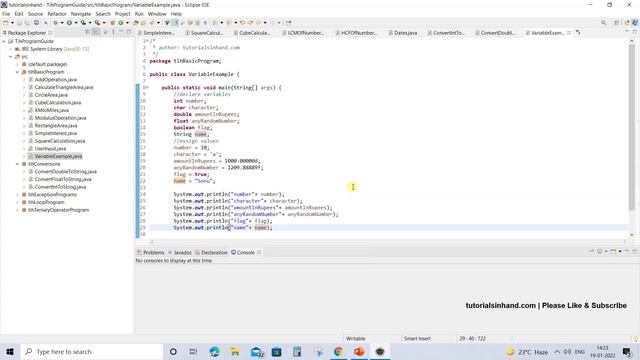Open Chrome from the Windows taskbar
The height and width of the screenshot is (360, 640).
coord(338,351)
